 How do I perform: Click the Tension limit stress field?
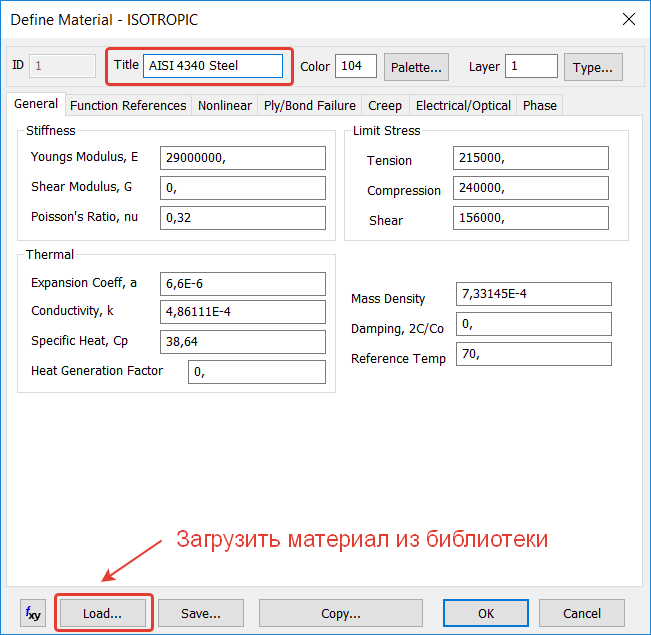531,158
